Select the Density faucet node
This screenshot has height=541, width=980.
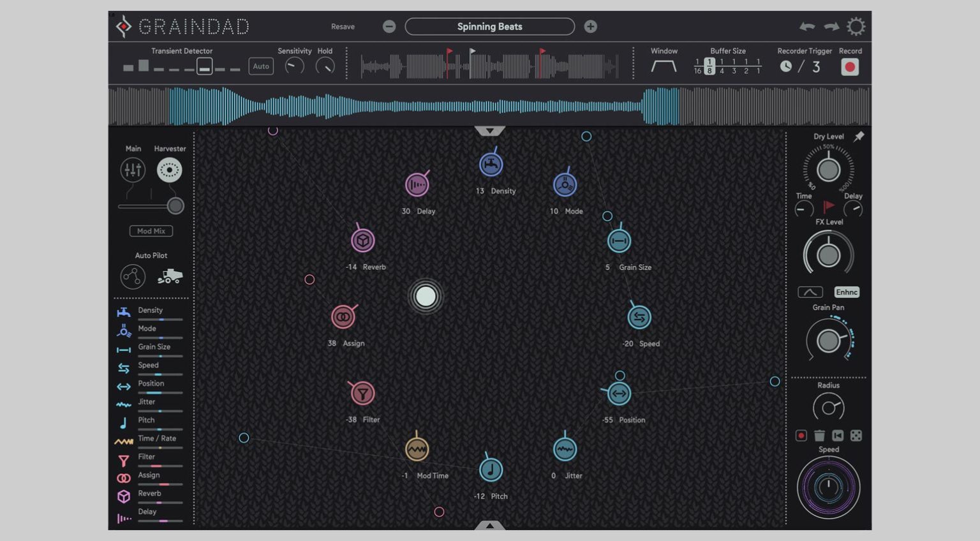(x=491, y=165)
